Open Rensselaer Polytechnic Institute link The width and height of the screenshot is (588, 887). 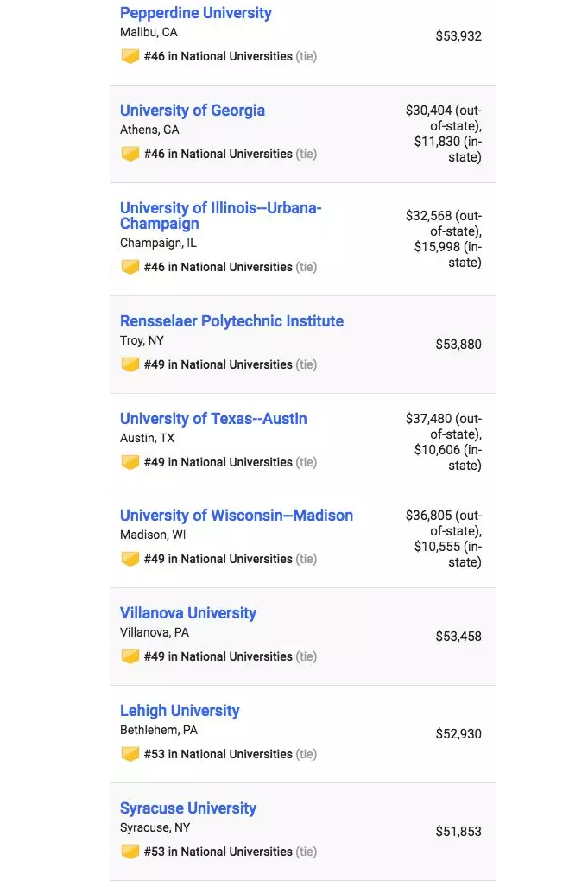coord(231,320)
